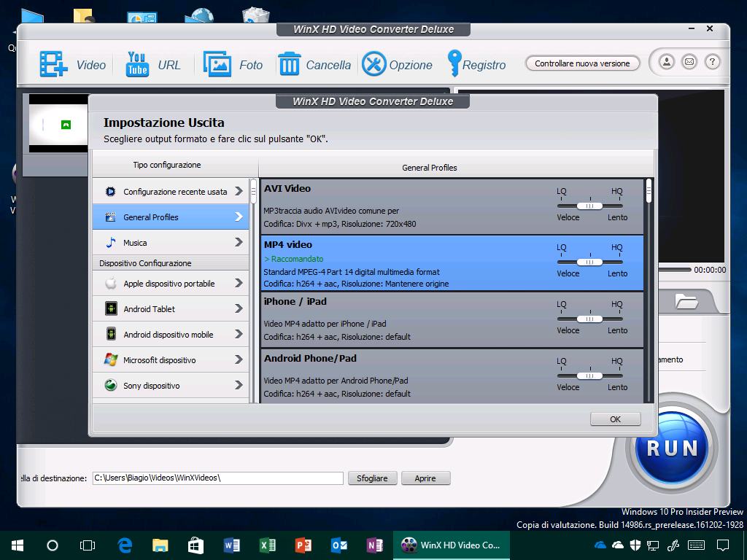Click the Musica note icon
The height and width of the screenshot is (560, 747).
(111, 242)
